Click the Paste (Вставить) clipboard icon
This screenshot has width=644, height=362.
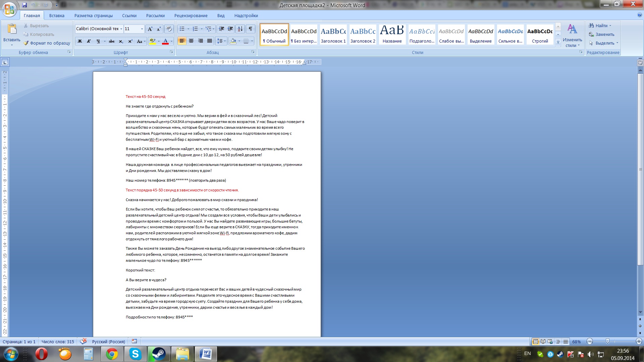click(12, 29)
